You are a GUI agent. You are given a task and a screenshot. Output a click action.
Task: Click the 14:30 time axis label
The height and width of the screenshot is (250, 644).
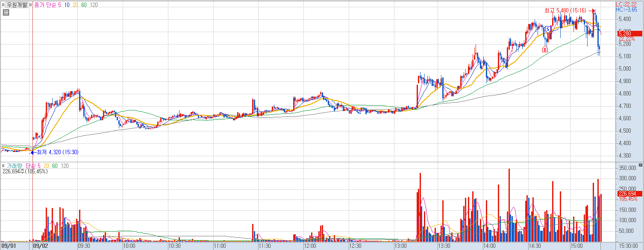click(535, 246)
